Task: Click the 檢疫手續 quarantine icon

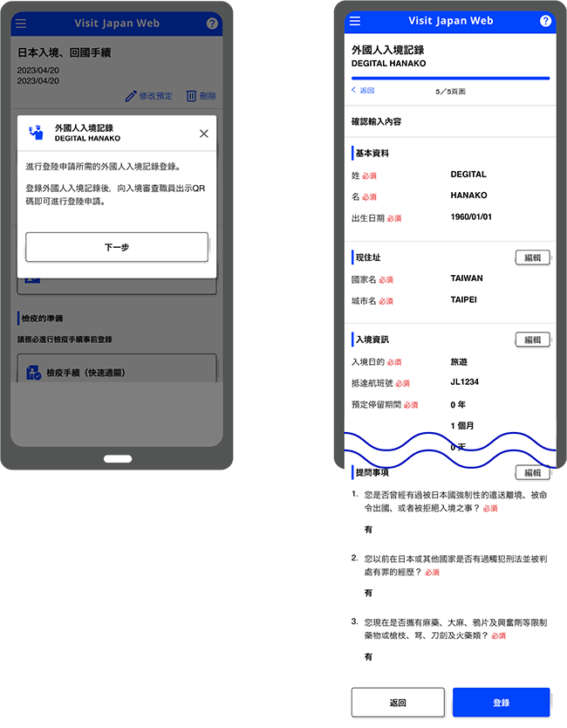Action: pyautogui.click(x=33, y=373)
